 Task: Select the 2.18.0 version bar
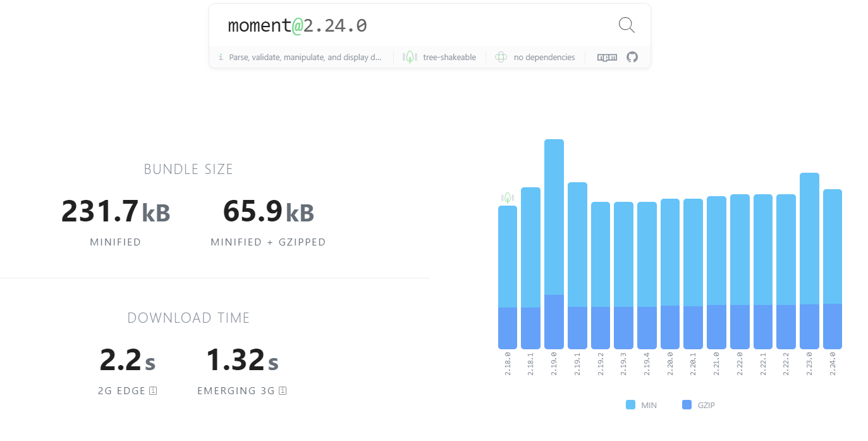pos(508,277)
